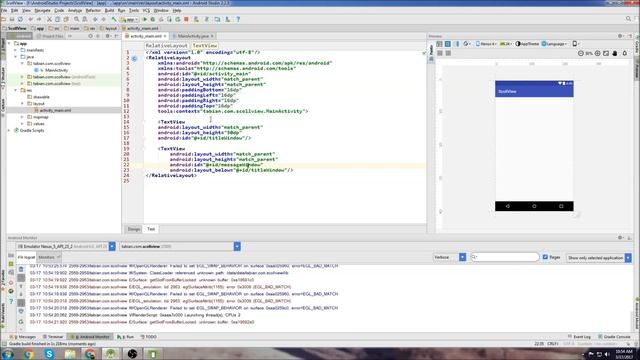Open the Language dropdown in Preview
Image resolution: width=640 pixels, height=360 pixels.
click(x=554, y=44)
